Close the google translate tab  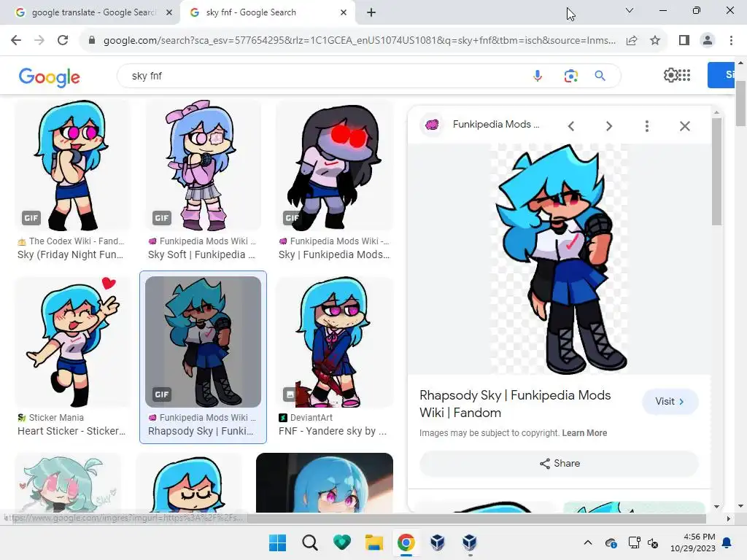coord(169,12)
